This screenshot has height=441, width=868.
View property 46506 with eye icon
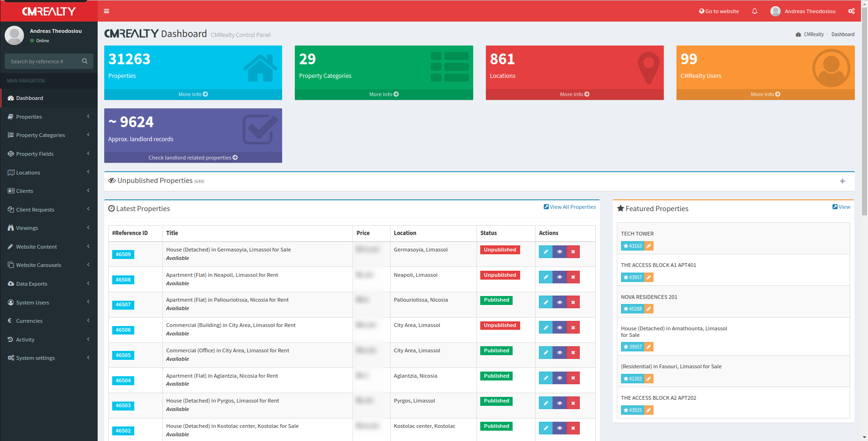click(x=560, y=327)
